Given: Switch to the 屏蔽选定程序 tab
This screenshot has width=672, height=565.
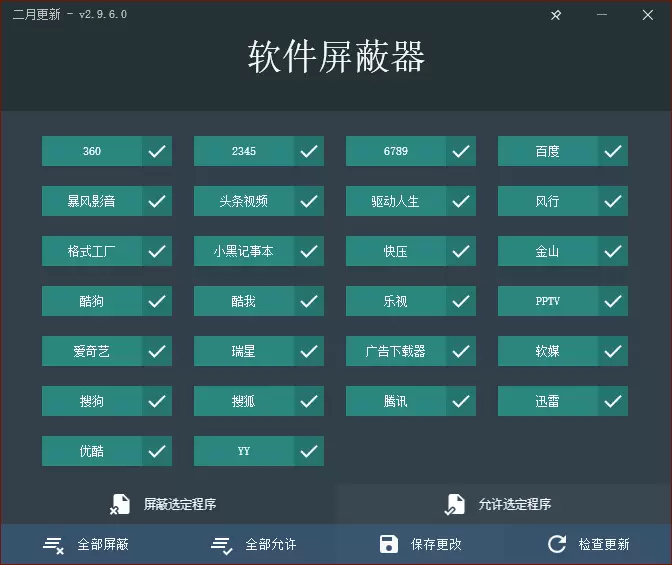Looking at the screenshot, I should (168, 504).
